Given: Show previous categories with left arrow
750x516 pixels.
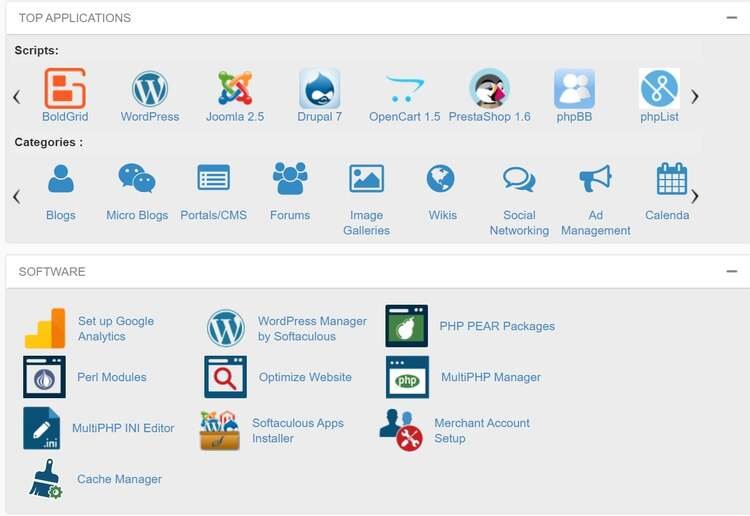Looking at the screenshot, I should [x=17, y=197].
